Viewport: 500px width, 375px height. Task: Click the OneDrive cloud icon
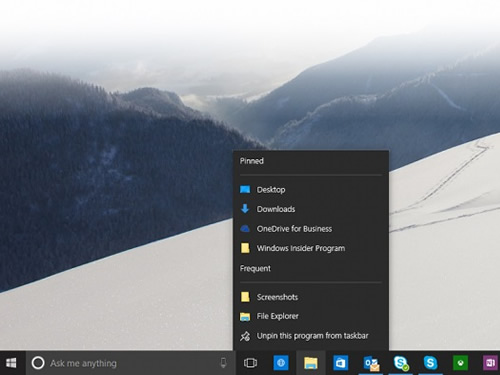[x=245, y=228]
